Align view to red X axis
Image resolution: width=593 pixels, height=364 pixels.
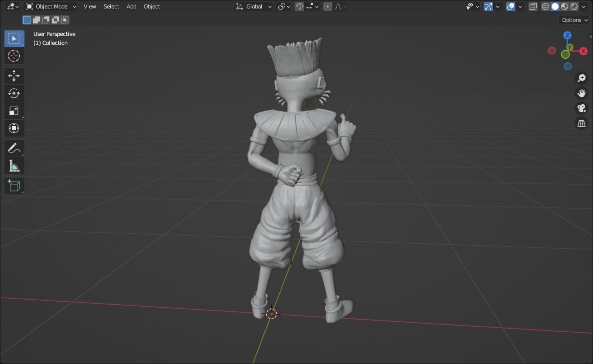click(x=583, y=51)
